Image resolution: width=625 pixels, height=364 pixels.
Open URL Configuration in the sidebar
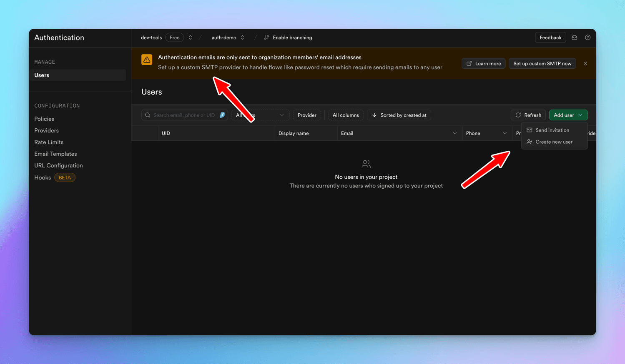point(58,165)
